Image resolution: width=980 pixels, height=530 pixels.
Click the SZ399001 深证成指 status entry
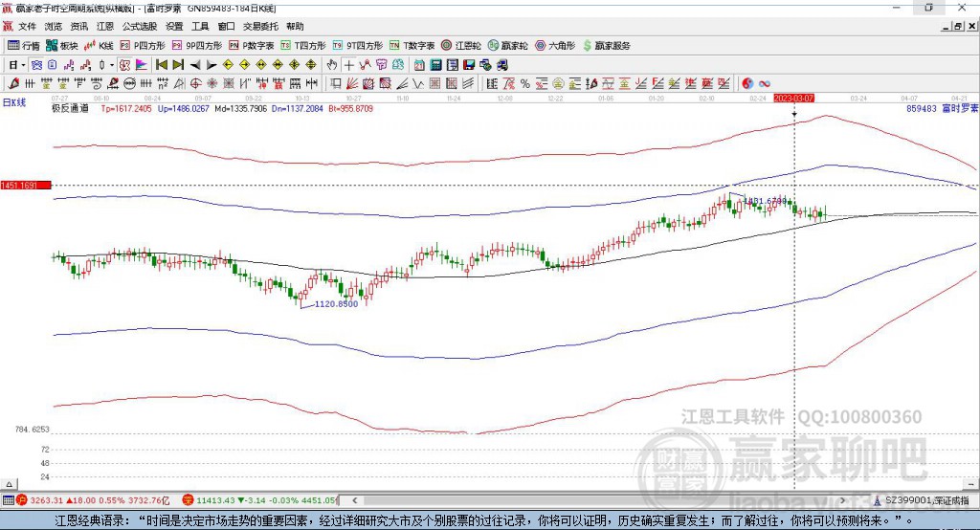[x=922, y=500]
